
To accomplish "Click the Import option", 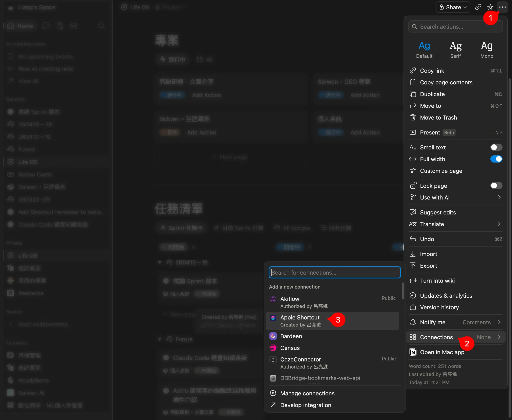I will tap(455, 254).
